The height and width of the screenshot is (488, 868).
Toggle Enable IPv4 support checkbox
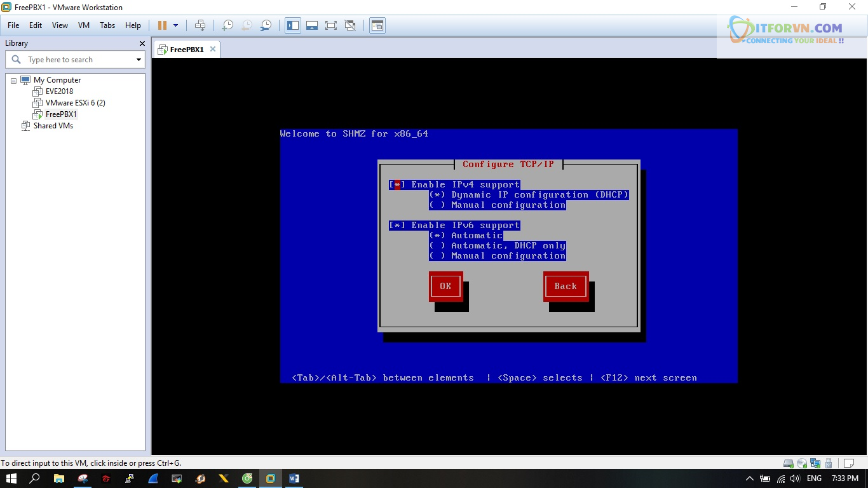397,185
